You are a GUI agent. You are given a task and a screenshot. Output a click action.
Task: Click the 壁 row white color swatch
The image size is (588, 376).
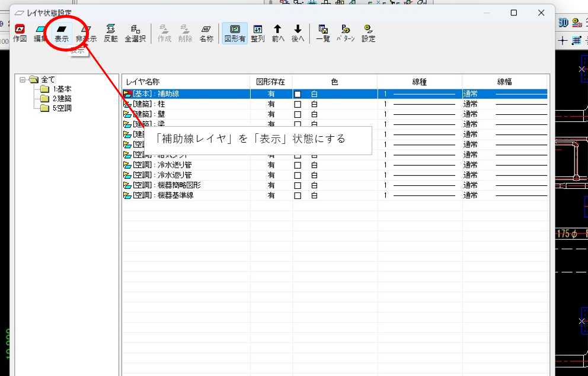[x=298, y=114]
